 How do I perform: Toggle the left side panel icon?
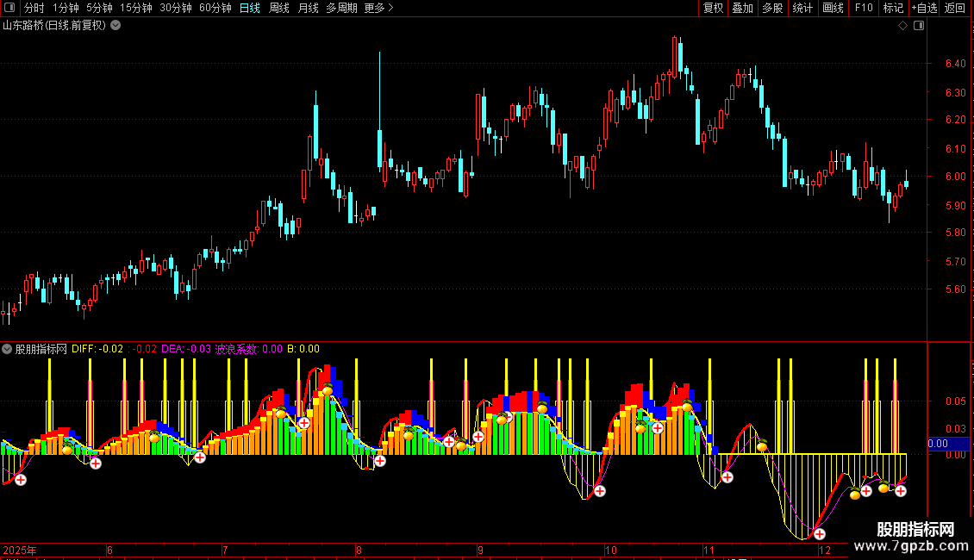[9, 8]
